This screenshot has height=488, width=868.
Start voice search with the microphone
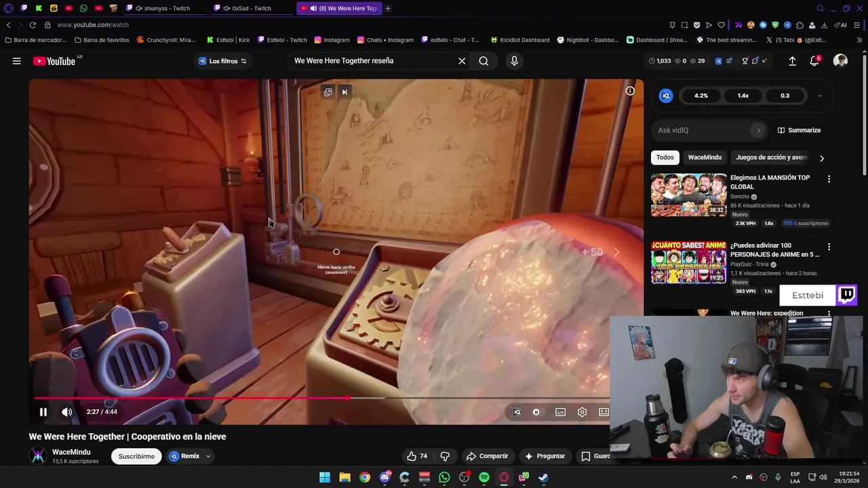514,61
